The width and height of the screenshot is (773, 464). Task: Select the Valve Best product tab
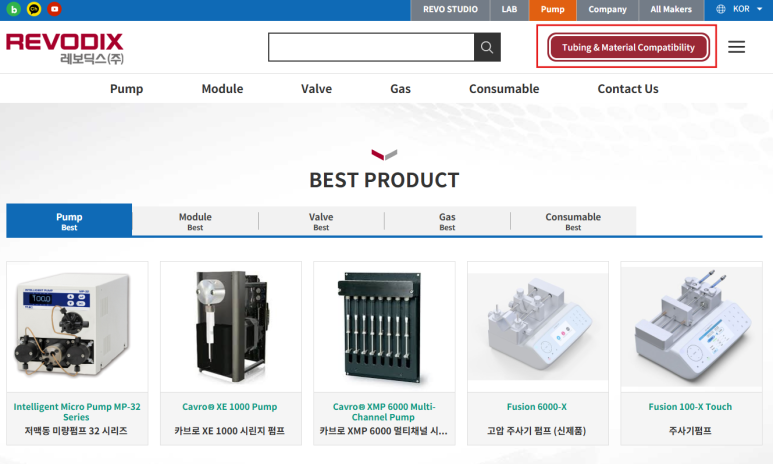pyautogui.click(x=321, y=221)
